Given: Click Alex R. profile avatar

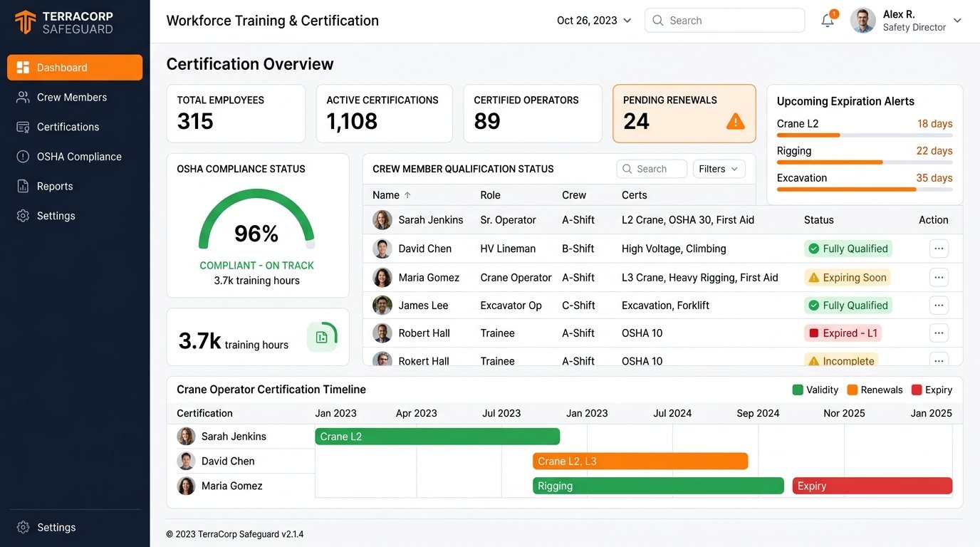Looking at the screenshot, I should (863, 21).
